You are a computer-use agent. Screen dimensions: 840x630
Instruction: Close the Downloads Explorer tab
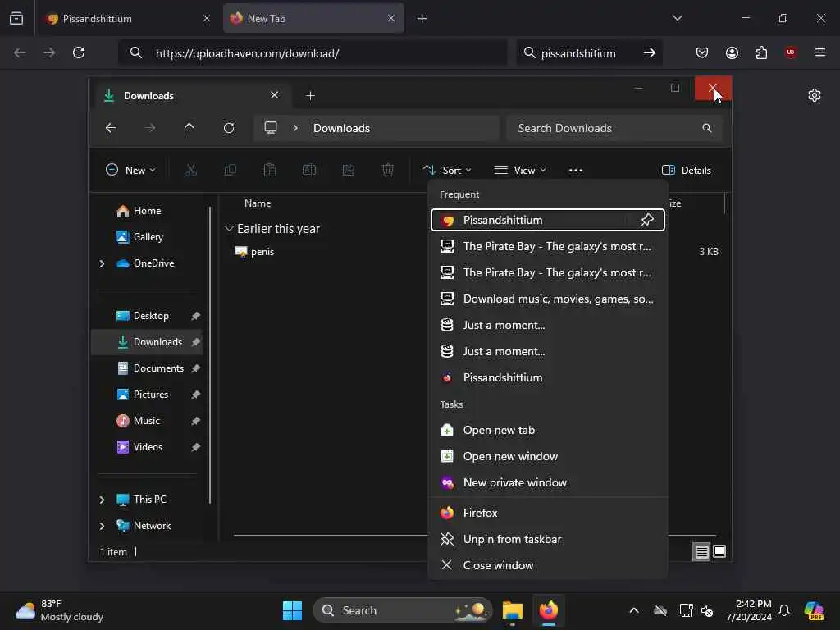coord(274,95)
